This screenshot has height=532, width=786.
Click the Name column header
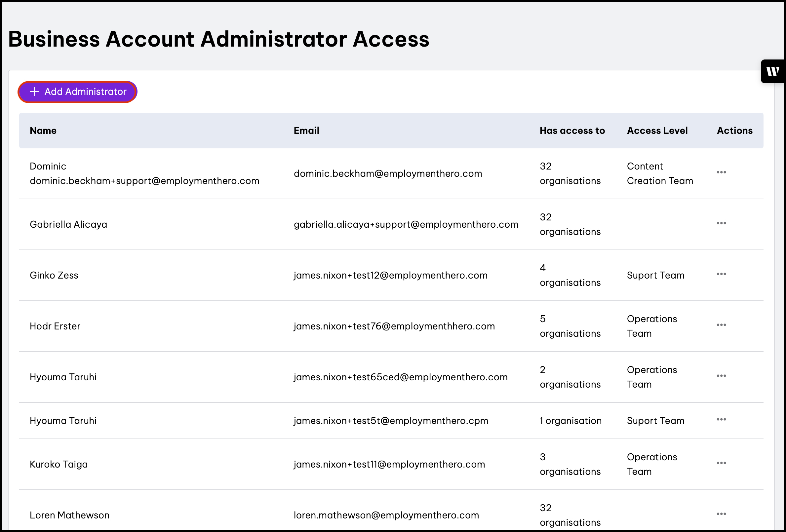tap(43, 131)
